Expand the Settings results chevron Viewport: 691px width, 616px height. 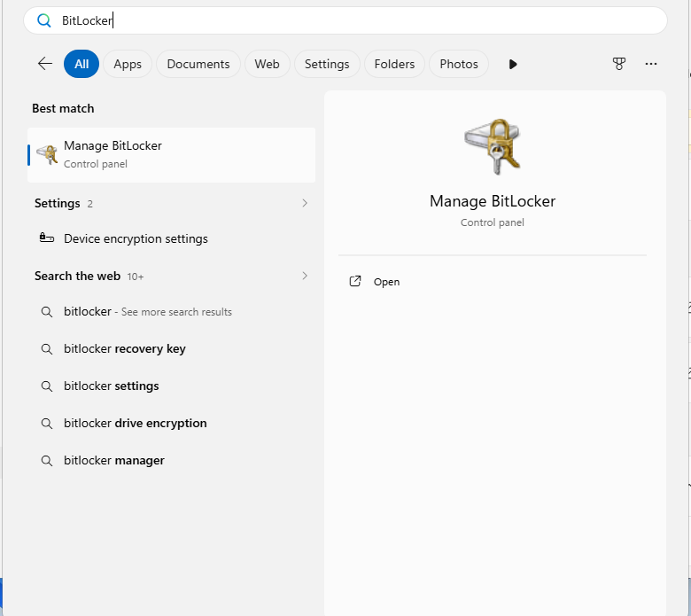click(305, 203)
